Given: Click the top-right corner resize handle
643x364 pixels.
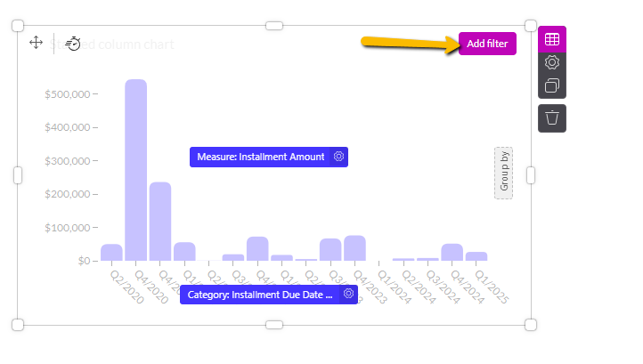Looking at the screenshot, I should click(x=531, y=26).
